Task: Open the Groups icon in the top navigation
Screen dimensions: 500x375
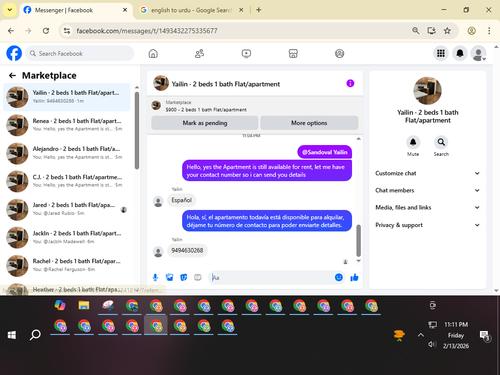Action: coord(339,53)
